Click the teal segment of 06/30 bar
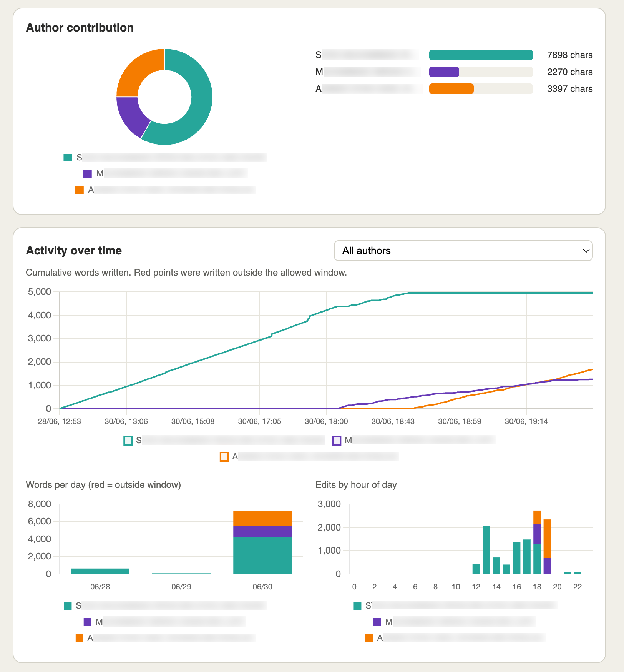624x672 pixels. [x=262, y=555]
